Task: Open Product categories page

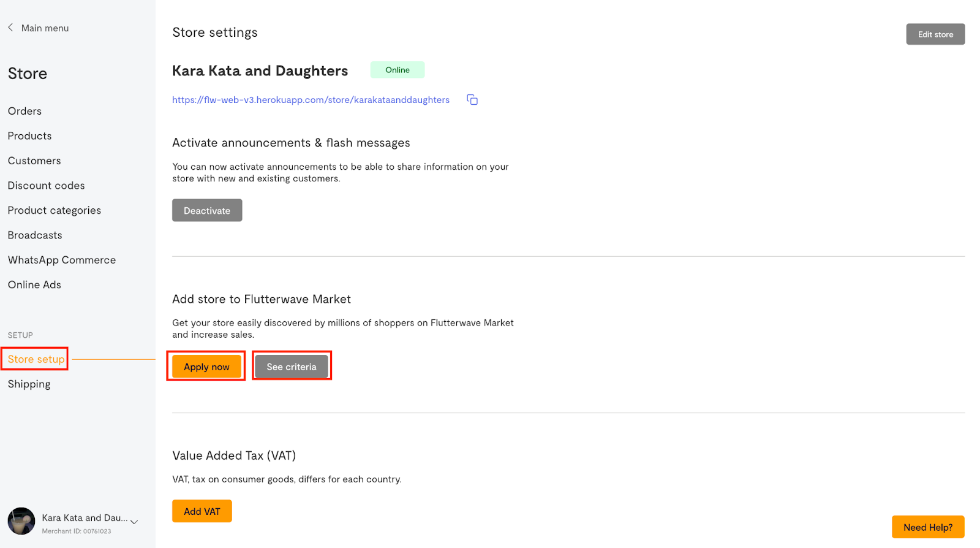Action: tap(54, 210)
